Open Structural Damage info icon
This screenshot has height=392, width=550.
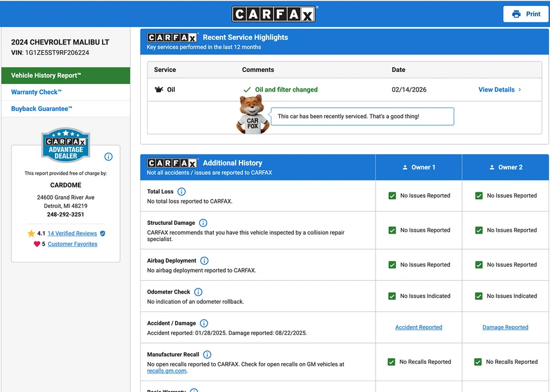click(203, 223)
